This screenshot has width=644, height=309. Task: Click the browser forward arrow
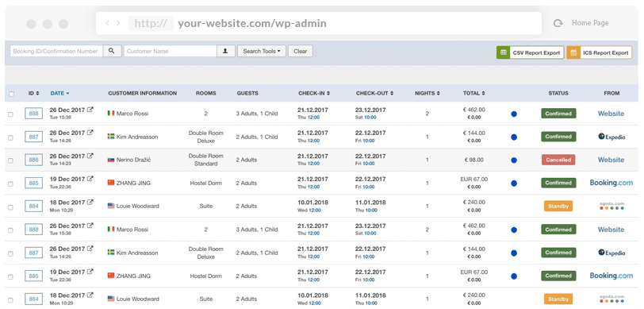pos(118,23)
